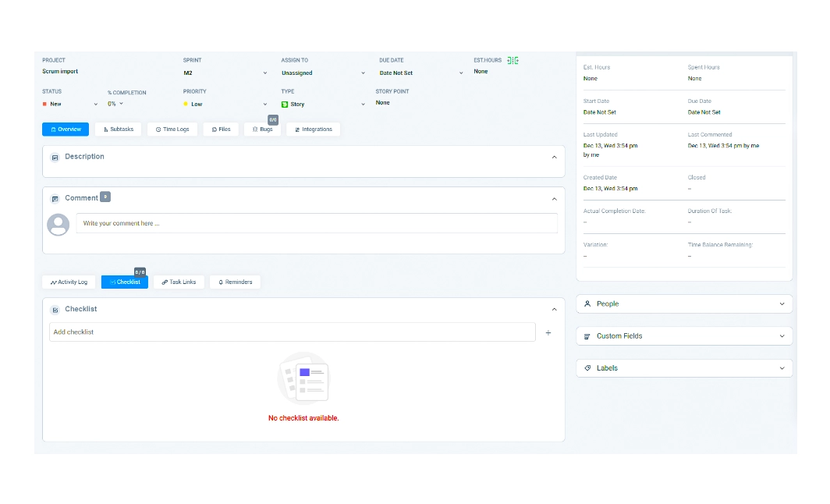Open the Time Logs tab
Image resolution: width=830 pixels, height=504 pixels.
172,130
